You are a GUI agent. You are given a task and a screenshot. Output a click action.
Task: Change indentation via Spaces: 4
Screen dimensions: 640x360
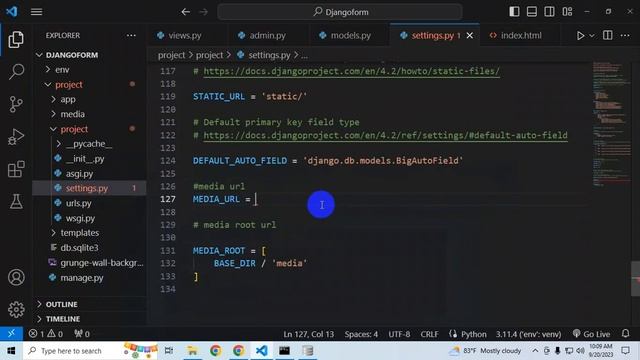(x=361, y=334)
